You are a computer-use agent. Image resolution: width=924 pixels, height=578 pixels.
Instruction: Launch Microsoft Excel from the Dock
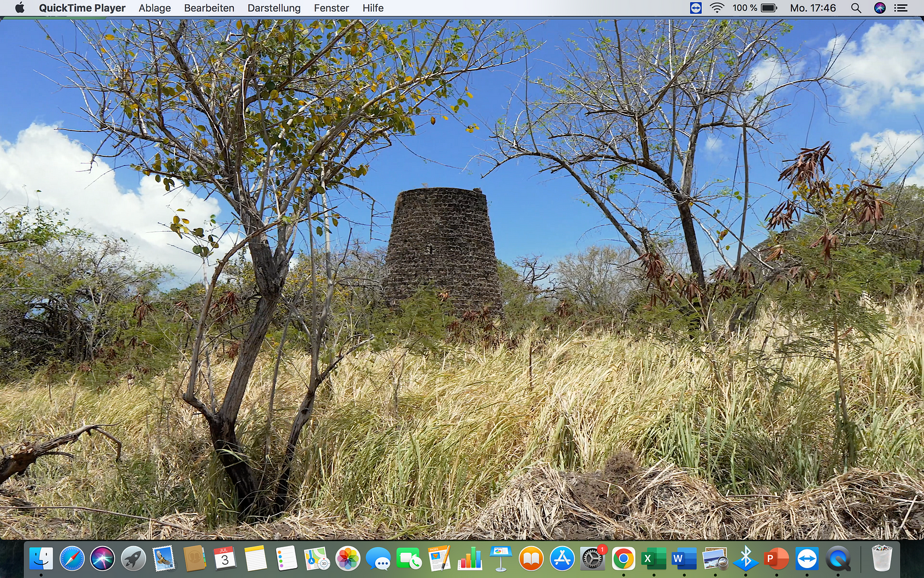pyautogui.click(x=653, y=559)
